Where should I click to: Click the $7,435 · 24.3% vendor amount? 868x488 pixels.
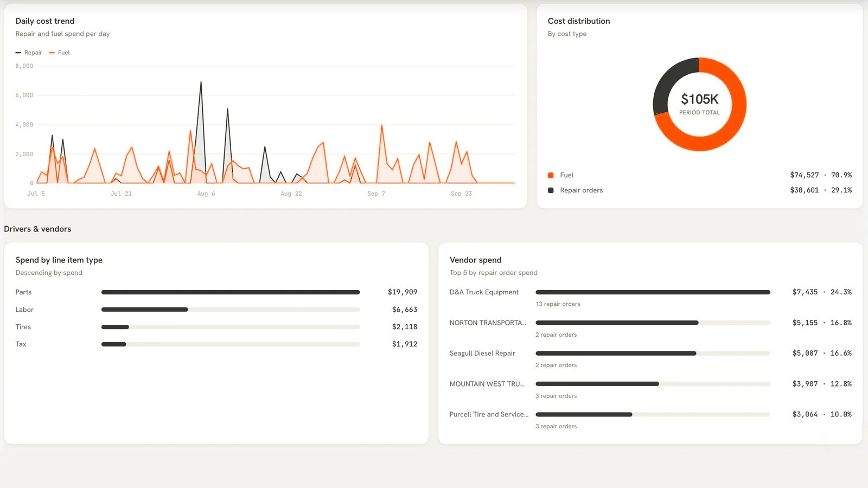pos(822,292)
